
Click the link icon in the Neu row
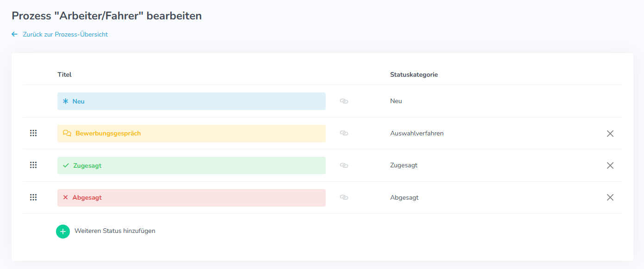[344, 101]
